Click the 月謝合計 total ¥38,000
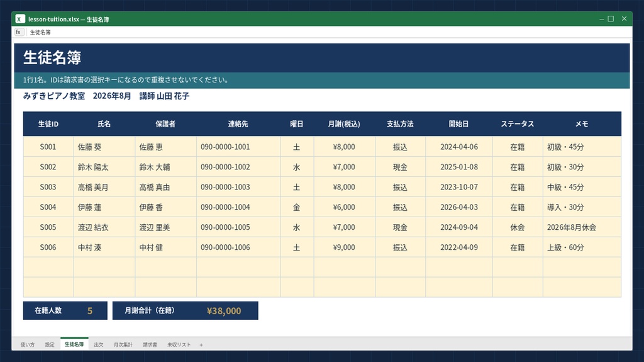The image size is (644, 362). coord(224,311)
